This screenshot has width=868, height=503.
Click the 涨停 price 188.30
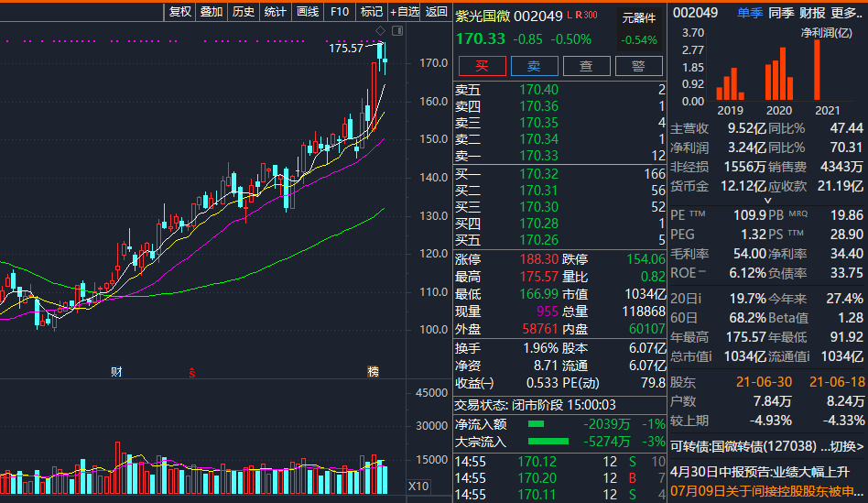538,259
